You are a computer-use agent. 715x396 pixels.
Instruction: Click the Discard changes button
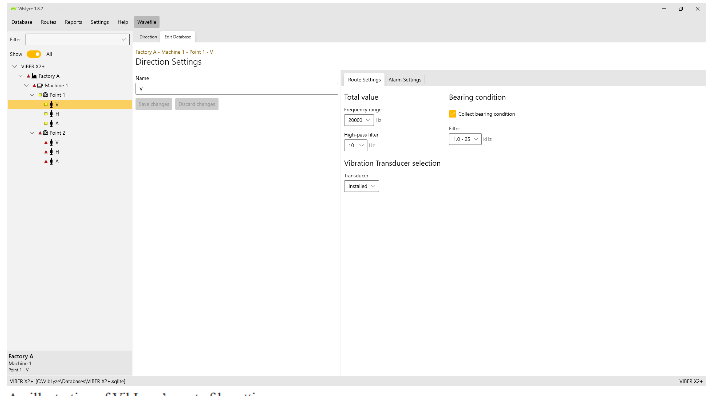pos(197,104)
